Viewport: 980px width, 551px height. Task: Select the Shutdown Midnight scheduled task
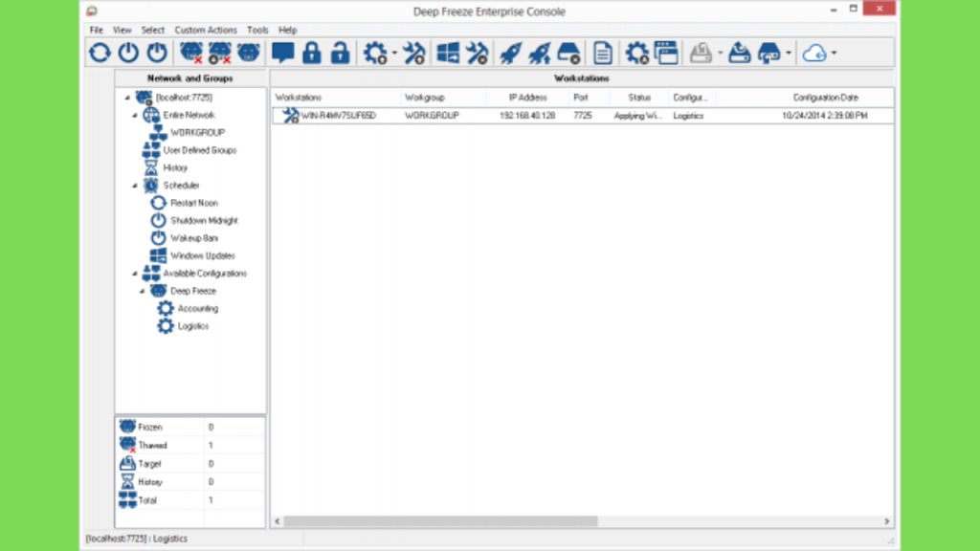pyautogui.click(x=204, y=221)
